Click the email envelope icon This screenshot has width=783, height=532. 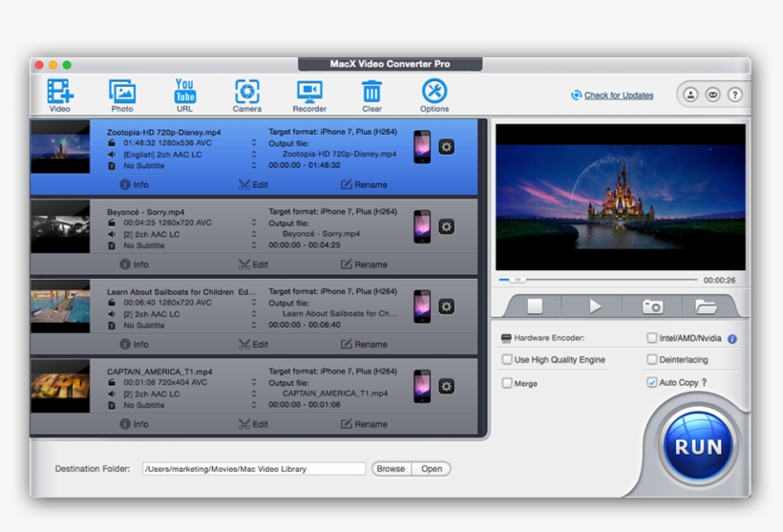(712, 95)
